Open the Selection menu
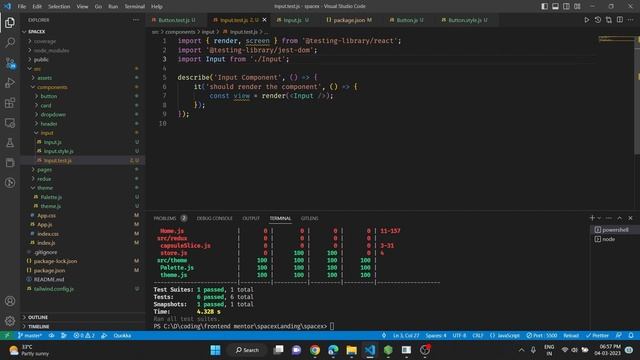 click(59, 7)
